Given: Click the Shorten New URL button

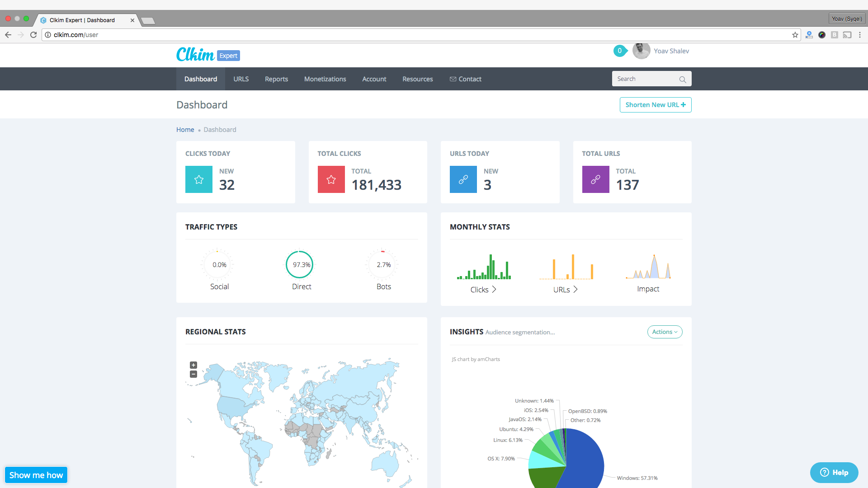Looking at the screenshot, I should coord(655,105).
